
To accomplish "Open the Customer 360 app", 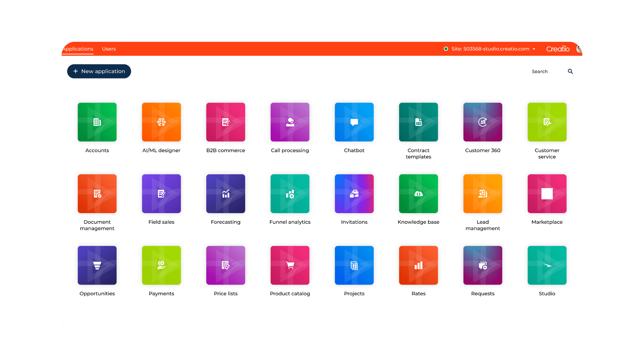I will pos(482,122).
